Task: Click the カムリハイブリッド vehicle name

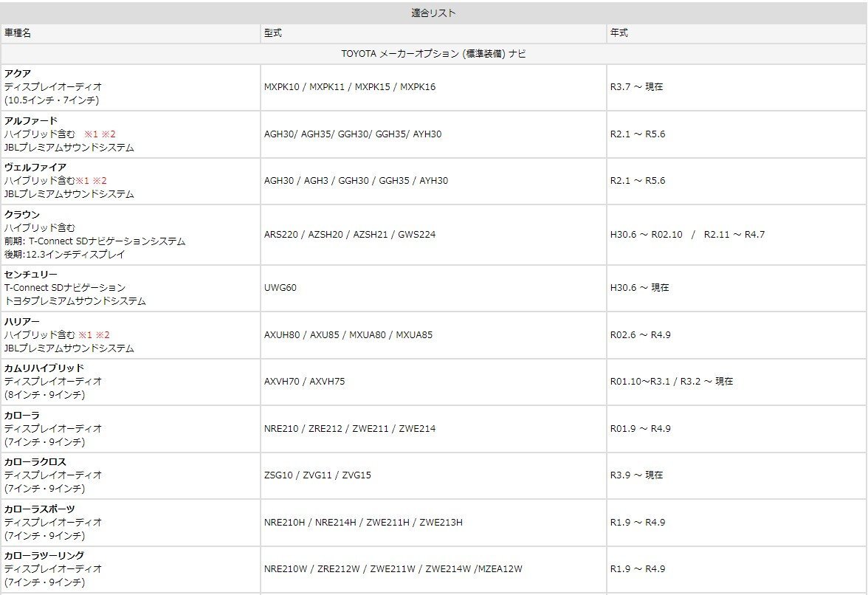Action: point(44,368)
